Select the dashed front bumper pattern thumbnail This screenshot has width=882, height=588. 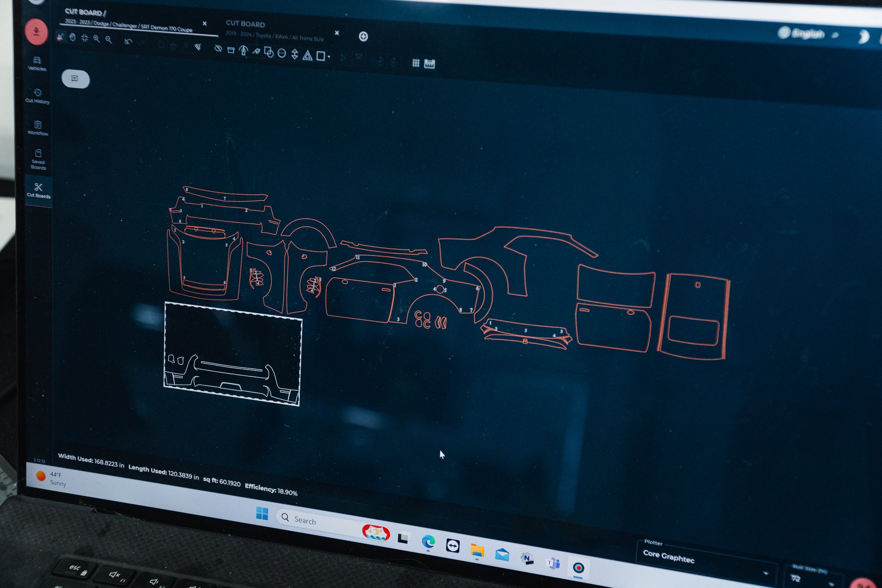[233, 353]
